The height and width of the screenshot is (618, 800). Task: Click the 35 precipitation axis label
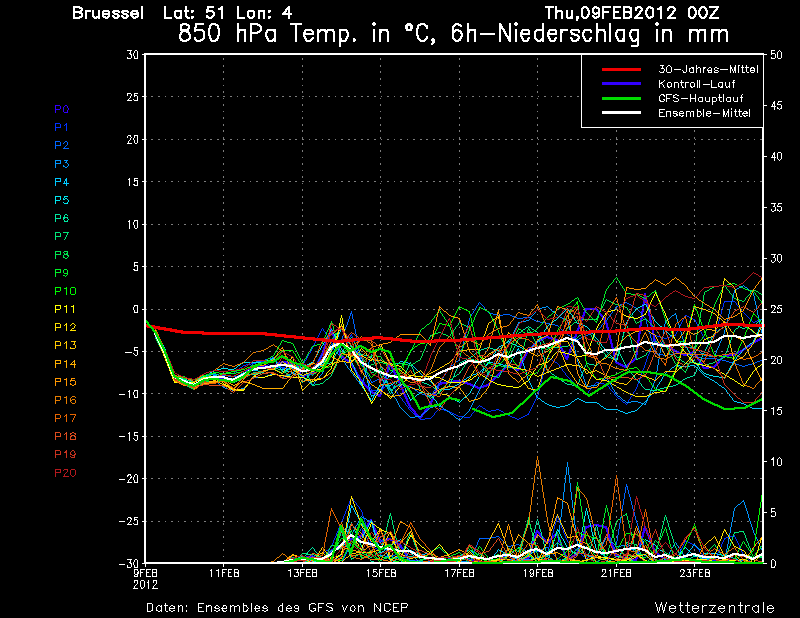(x=776, y=207)
